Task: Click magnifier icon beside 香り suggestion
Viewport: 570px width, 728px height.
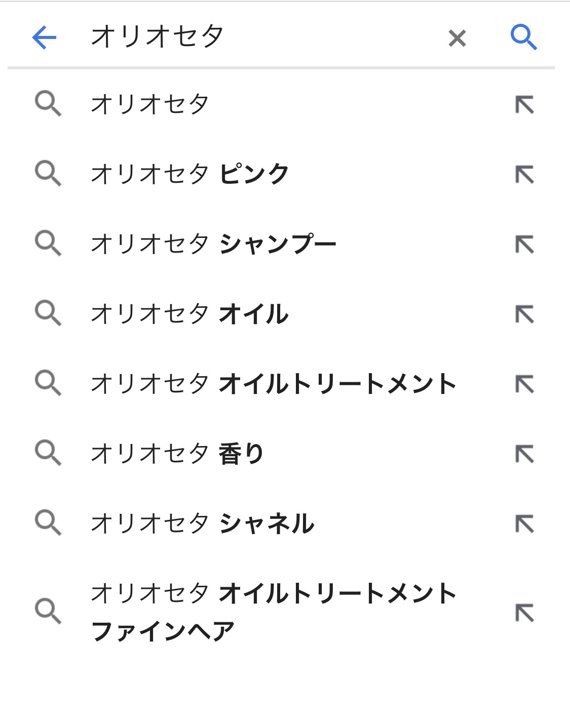Action: tap(48, 453)
